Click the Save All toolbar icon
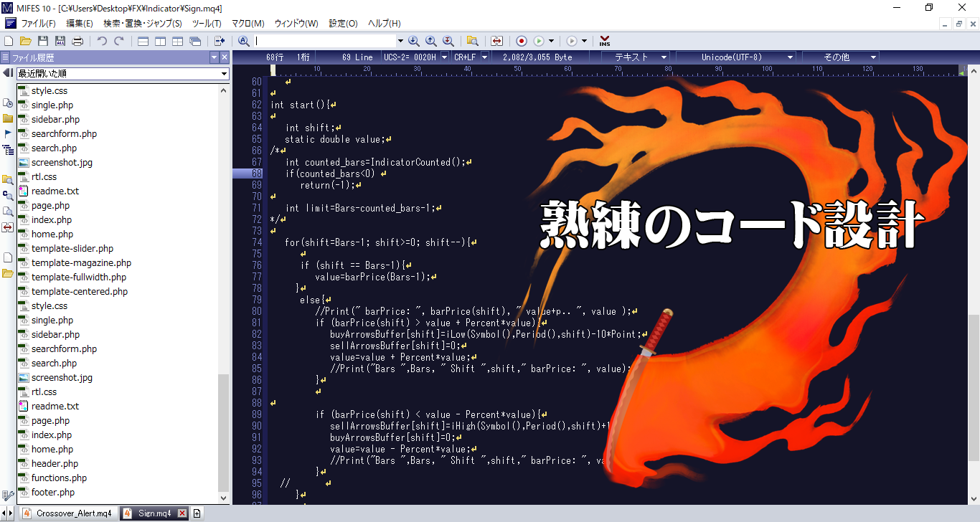This screenshot has height=522, width=980. click(x=60, y=42)
